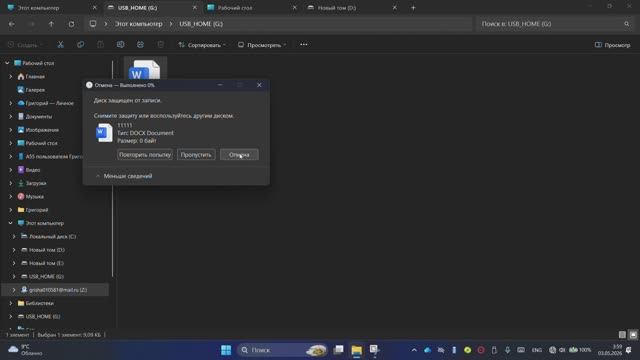Viewport: 640px width, 360px height.
Task: Click the Copy icon in toolbar
Action: 80,44
